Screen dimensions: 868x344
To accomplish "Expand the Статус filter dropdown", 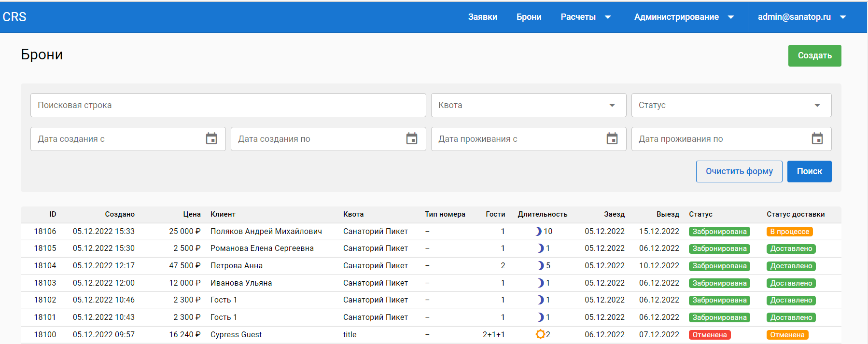I will point(817,105).
